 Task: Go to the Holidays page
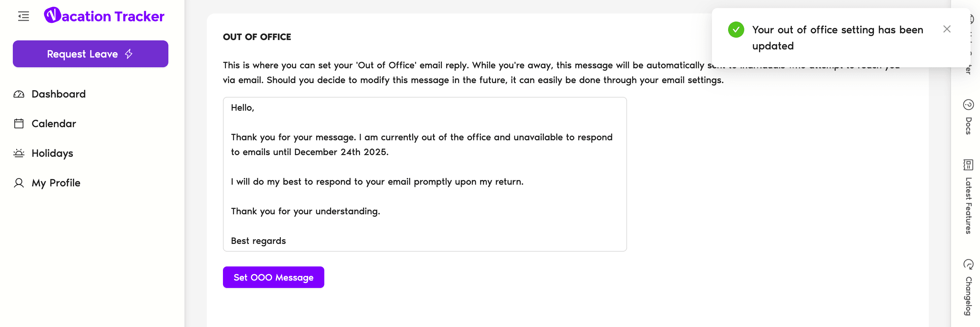(53, 153)
